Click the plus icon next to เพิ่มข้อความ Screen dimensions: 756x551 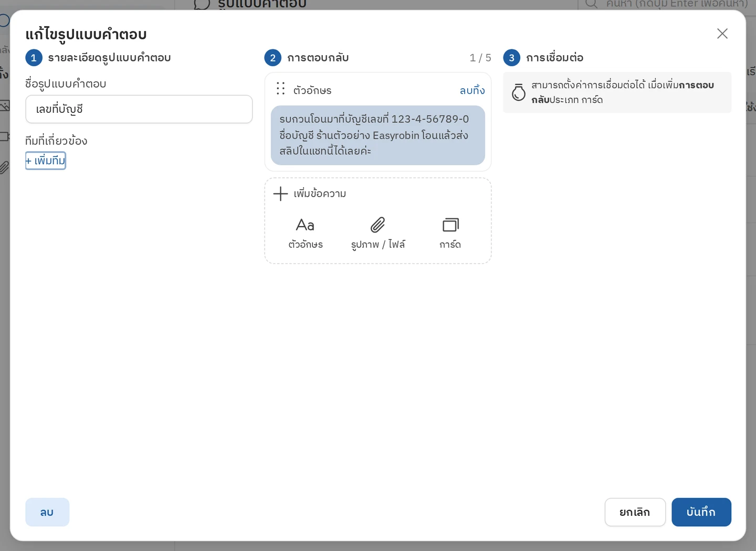click(280, 194)
